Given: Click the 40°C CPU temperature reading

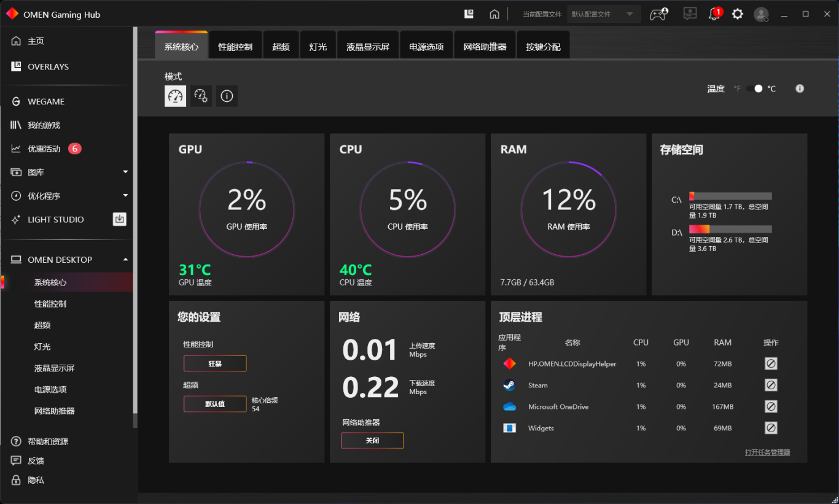Looking at the screenshot, I should (x=356, y=270).
